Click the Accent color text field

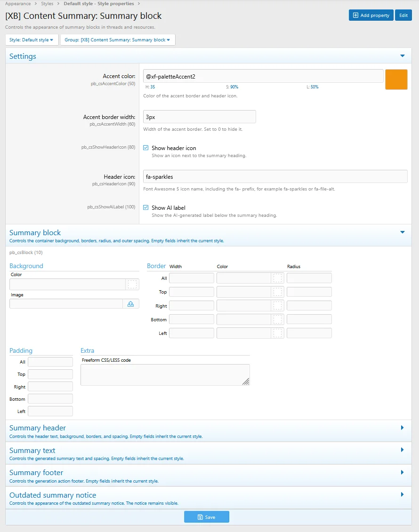(x=263, y=76)
